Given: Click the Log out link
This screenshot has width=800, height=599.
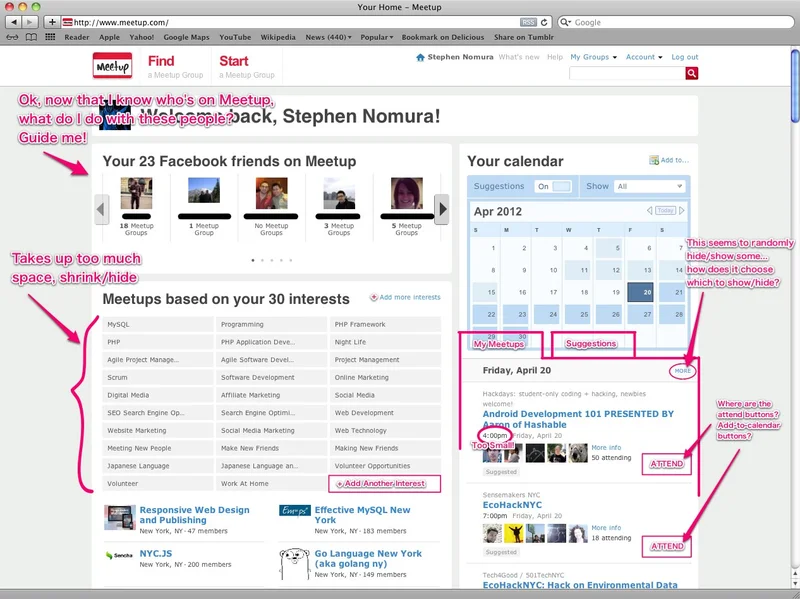Looking at the screenshot, I should click(x=685, y=57).
